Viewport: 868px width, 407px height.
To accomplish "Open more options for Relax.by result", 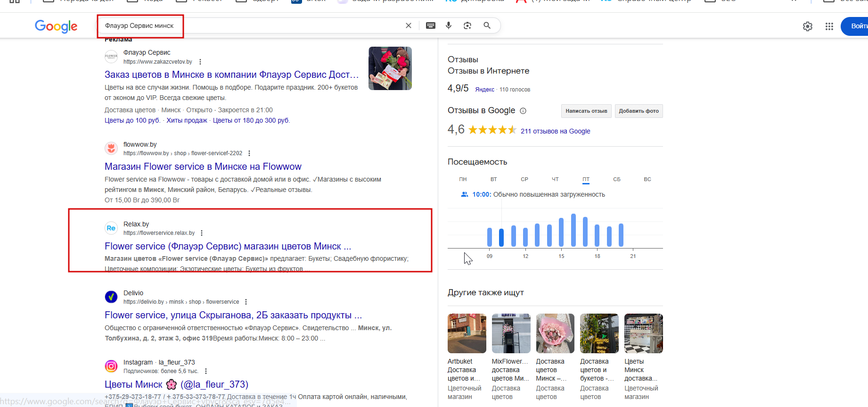I will (202, 233).
